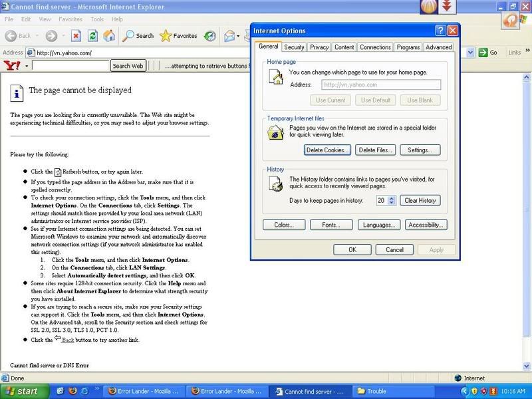Open the Colors dialog button
The image size is (532, 399).
(284, 225)
